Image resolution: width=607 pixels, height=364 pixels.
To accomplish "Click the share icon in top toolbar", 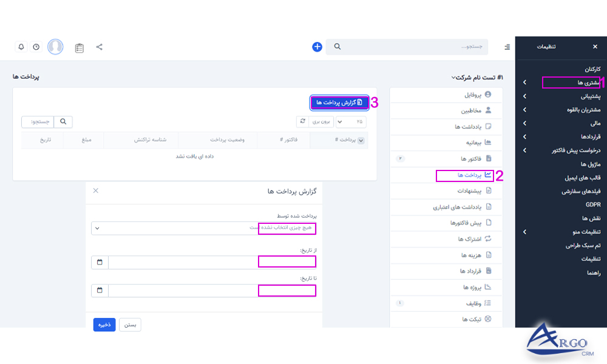I will point(98,47).
